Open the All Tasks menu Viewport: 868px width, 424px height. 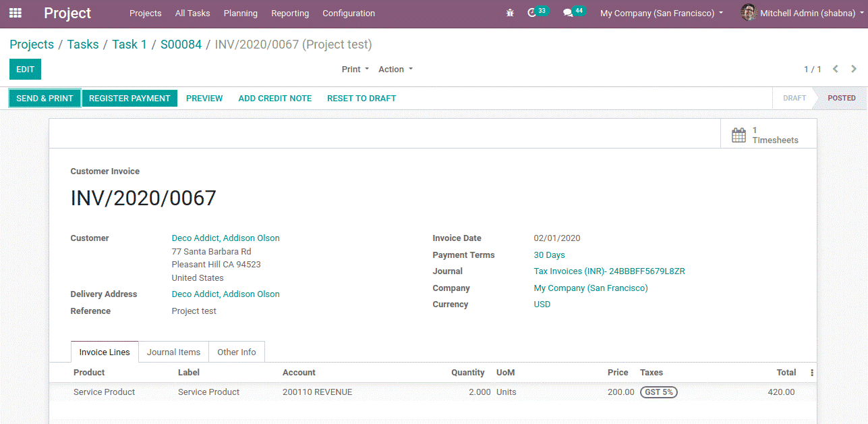pyautogui.click(x=192, y=13)
